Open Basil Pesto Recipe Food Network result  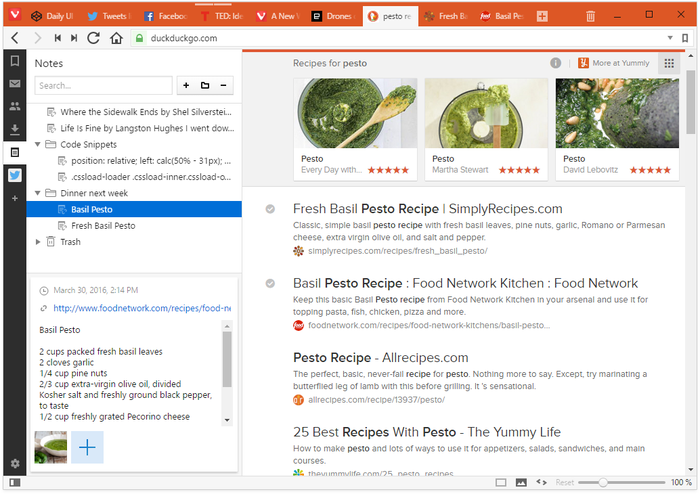(x=465, y=283)
